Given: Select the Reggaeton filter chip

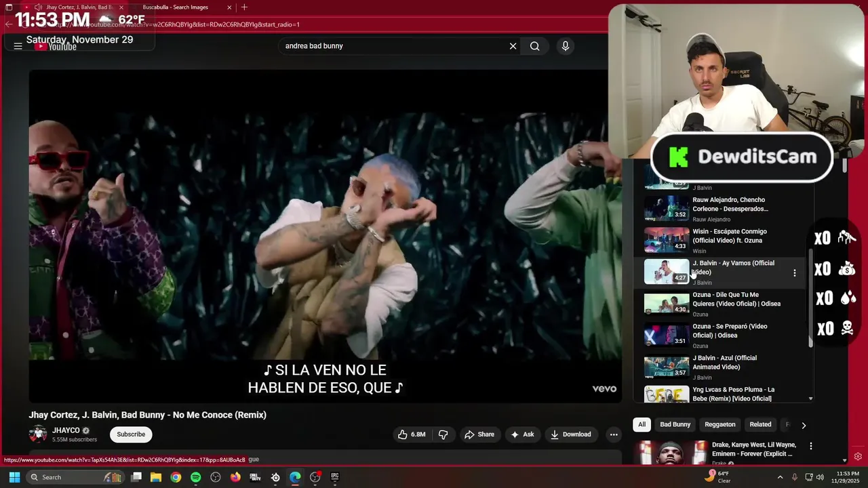Looking at the screenshot, I should [720, 424].
